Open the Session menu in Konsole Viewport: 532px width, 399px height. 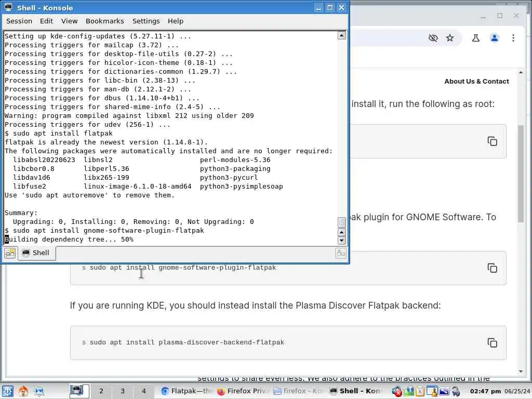(19, 21)
